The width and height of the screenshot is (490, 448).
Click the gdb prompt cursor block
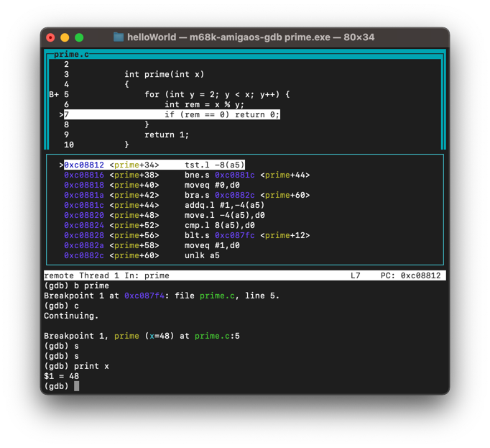[x=77, y=386]
